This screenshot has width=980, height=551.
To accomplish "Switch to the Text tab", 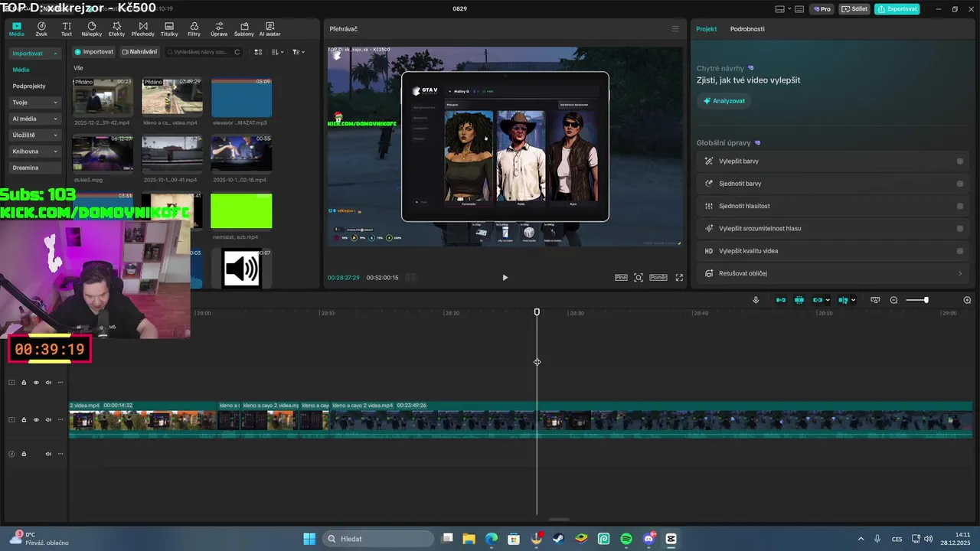I will pos(67,29).
